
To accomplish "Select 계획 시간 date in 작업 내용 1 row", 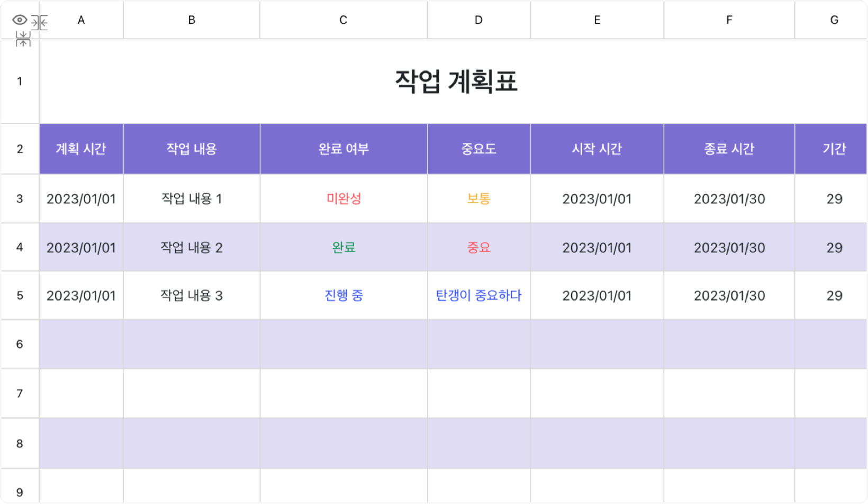I will pyautogui.click(x=81, y=199).
